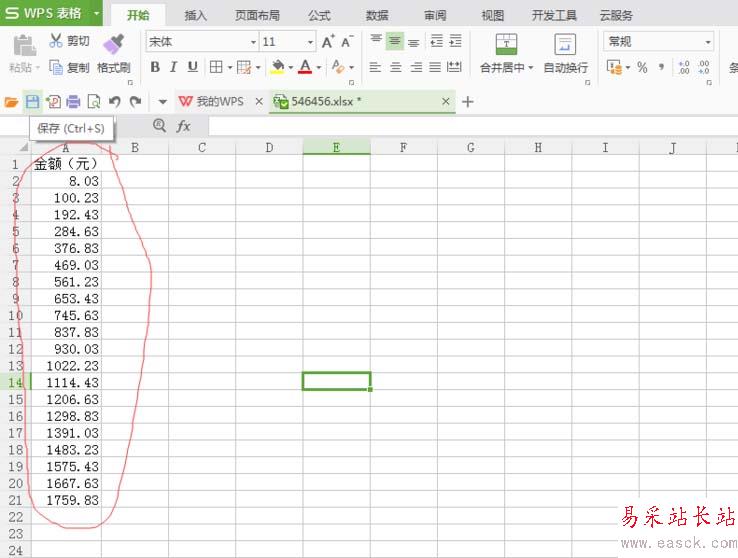Justify text alignment icon

[x=435, y=67]
